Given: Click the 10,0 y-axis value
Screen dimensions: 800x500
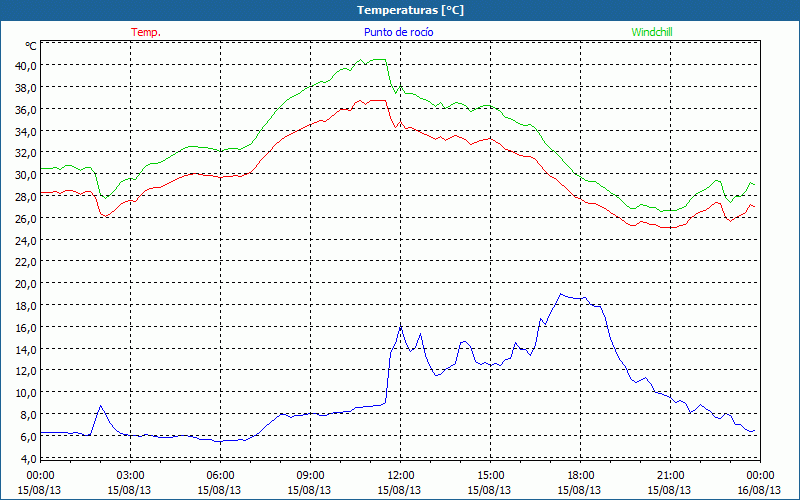Looking at the screenshot, I should point(26,393).
